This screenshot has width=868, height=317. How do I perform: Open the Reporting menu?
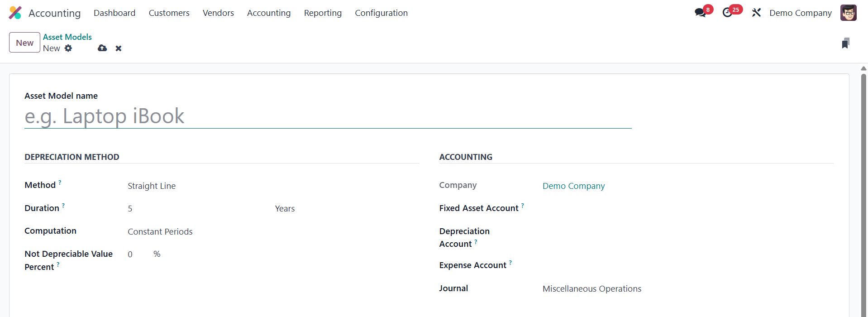pos(323,13)
